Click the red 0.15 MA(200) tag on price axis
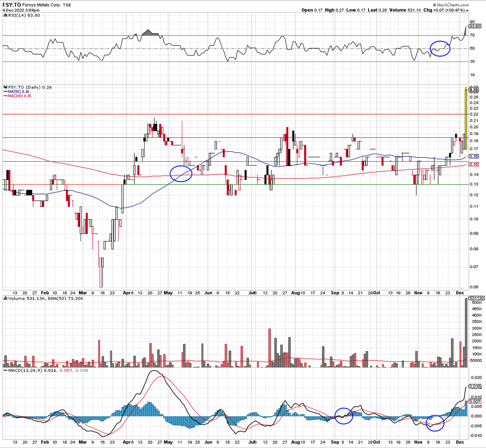486x448 pixels. tap(473, 164)
